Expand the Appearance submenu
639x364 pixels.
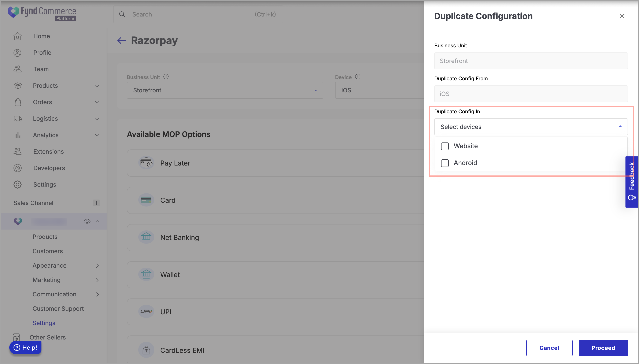point(49,265)
